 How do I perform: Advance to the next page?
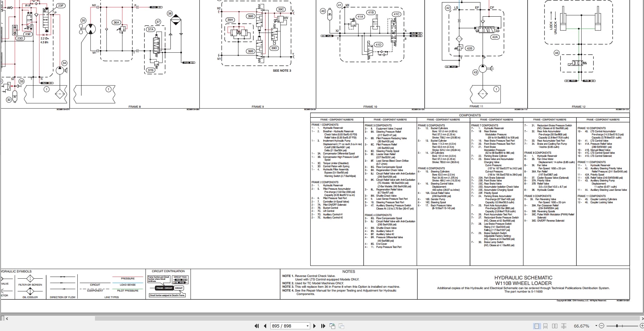point(314,326)
